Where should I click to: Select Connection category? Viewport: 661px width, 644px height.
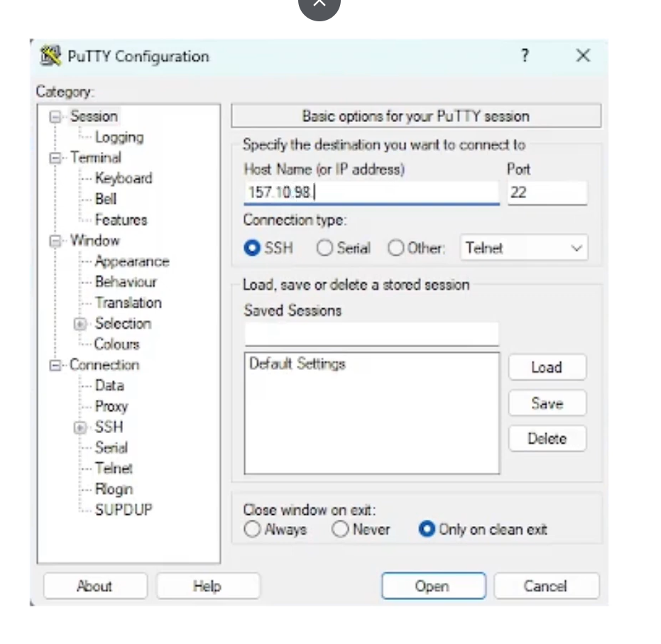pyautogui.click(x=104, y=365)
